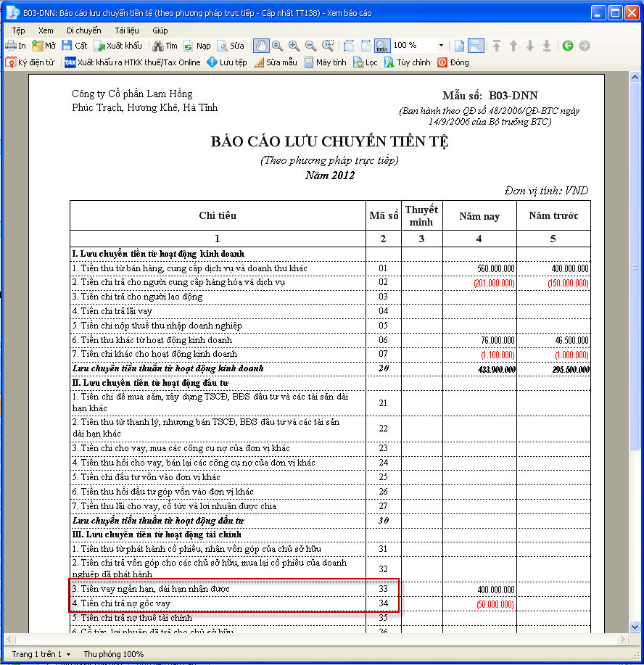Open the Tài liệu menu
Screen dimensions: 644x665
point(126,30)
